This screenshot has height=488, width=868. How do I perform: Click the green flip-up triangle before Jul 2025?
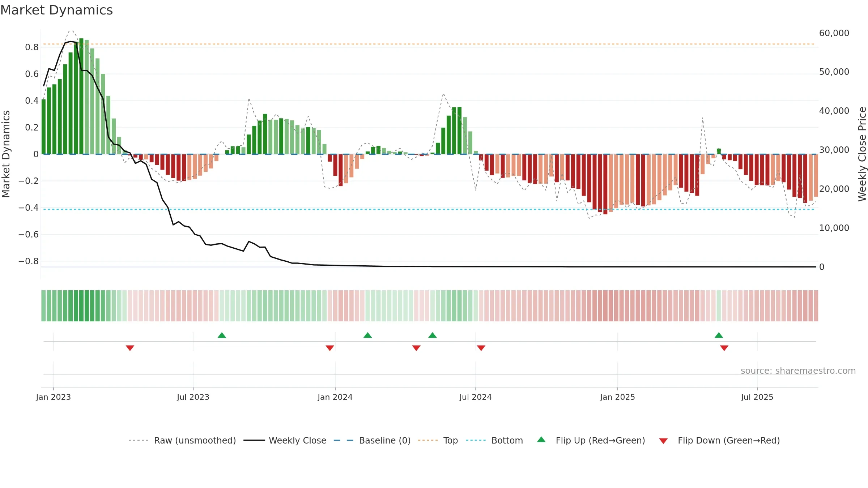click(719, 335)
